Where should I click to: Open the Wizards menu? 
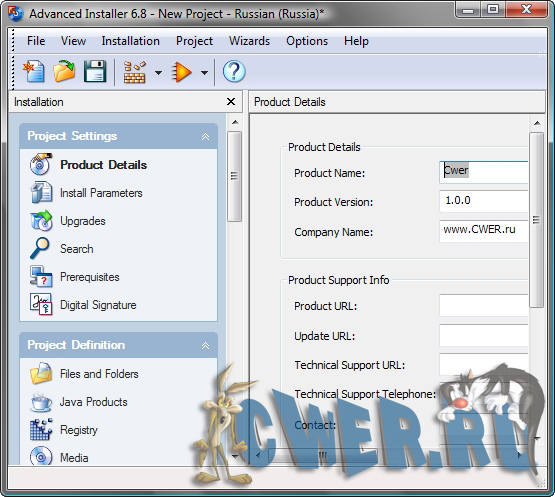(249, 41)
